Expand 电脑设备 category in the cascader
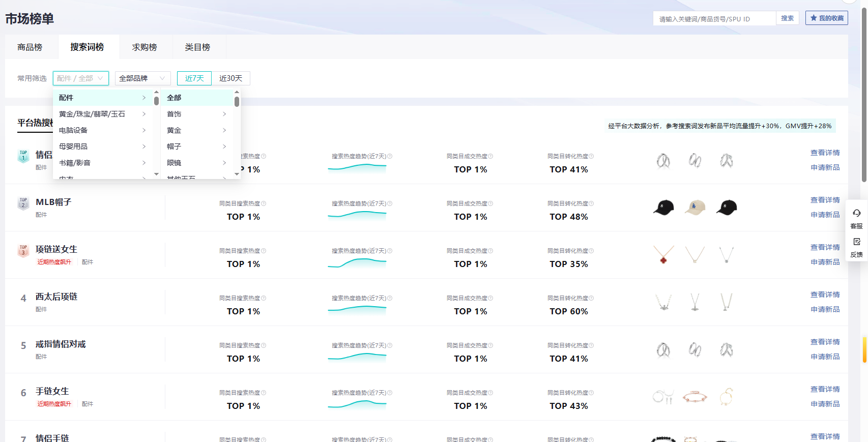Image resolution: width=868 pixels, height=442 pixels. click(x=102, y=130)
